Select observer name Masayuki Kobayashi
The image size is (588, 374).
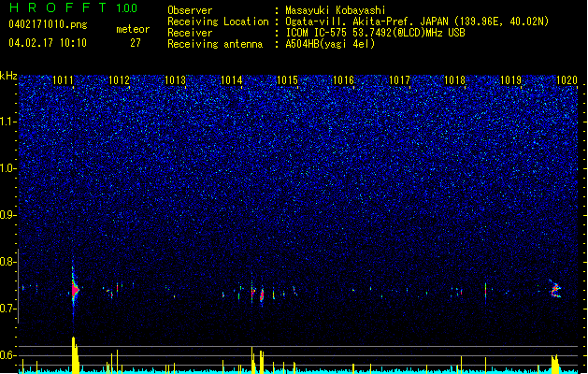tap(336, 10)
